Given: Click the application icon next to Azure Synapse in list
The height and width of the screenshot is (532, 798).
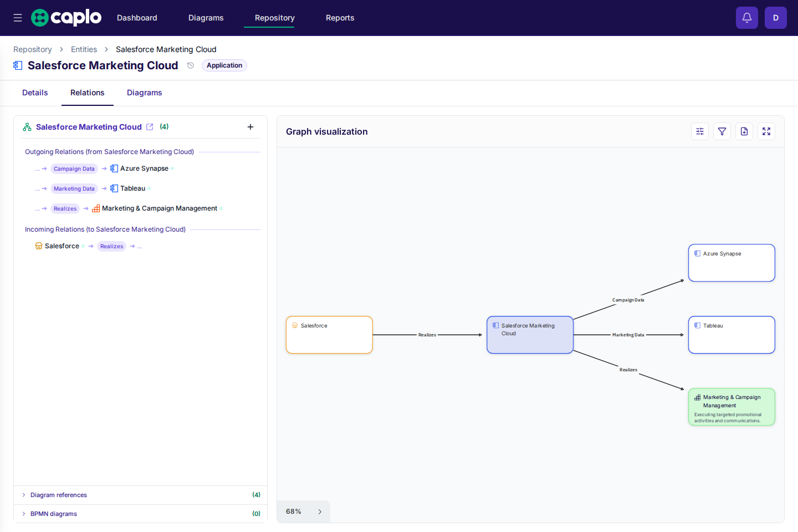Looking at the screenshot, I should 114,168.
